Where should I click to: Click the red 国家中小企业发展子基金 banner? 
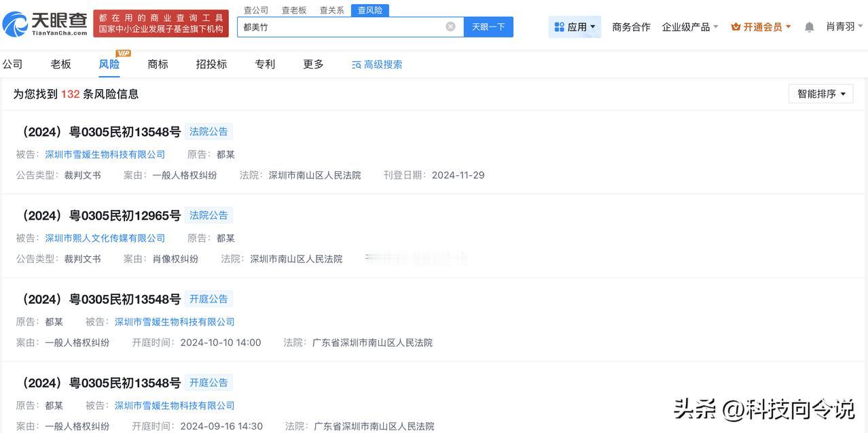click(x=161, y=24)
